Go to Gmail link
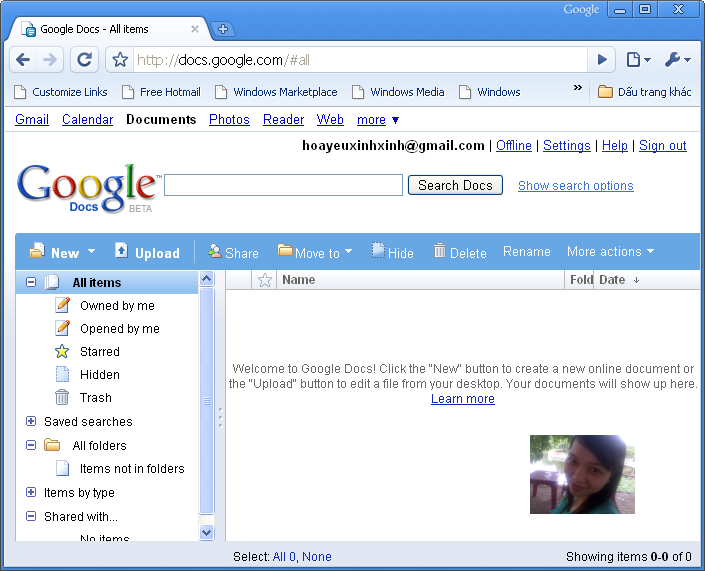The height and width of the screenshot is (571, 705). (32, 120)
